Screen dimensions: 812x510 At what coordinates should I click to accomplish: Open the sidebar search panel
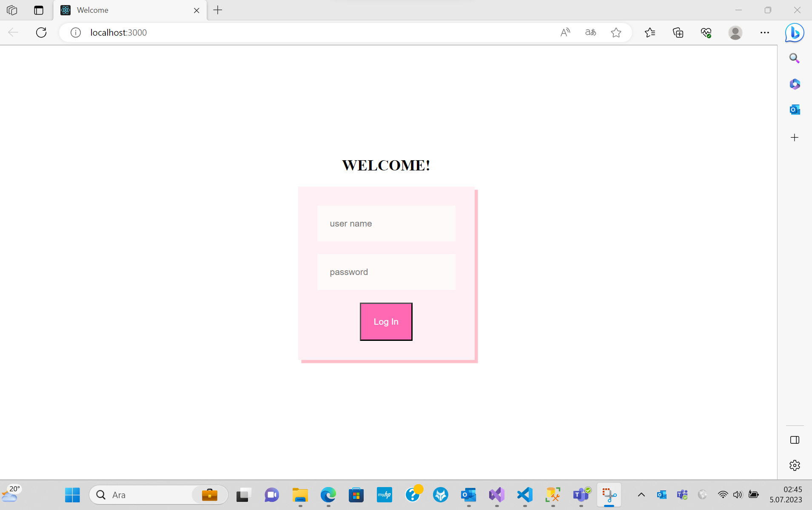[794, 58]
